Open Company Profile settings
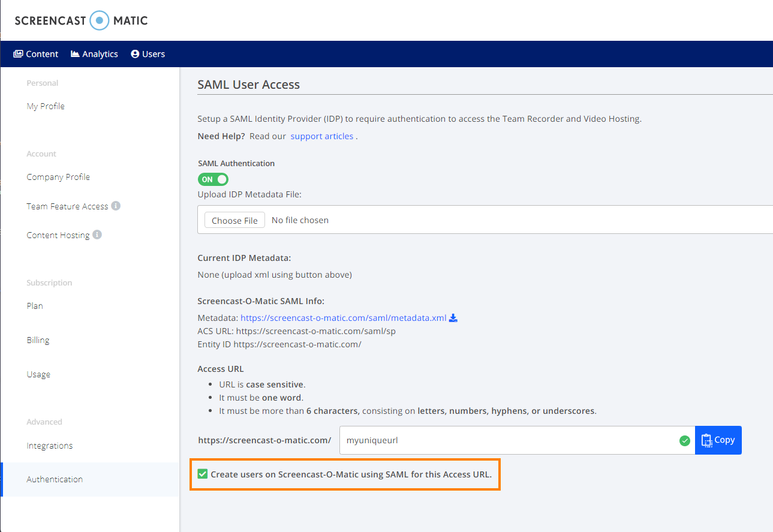773x532 pixels. [58, 177]
